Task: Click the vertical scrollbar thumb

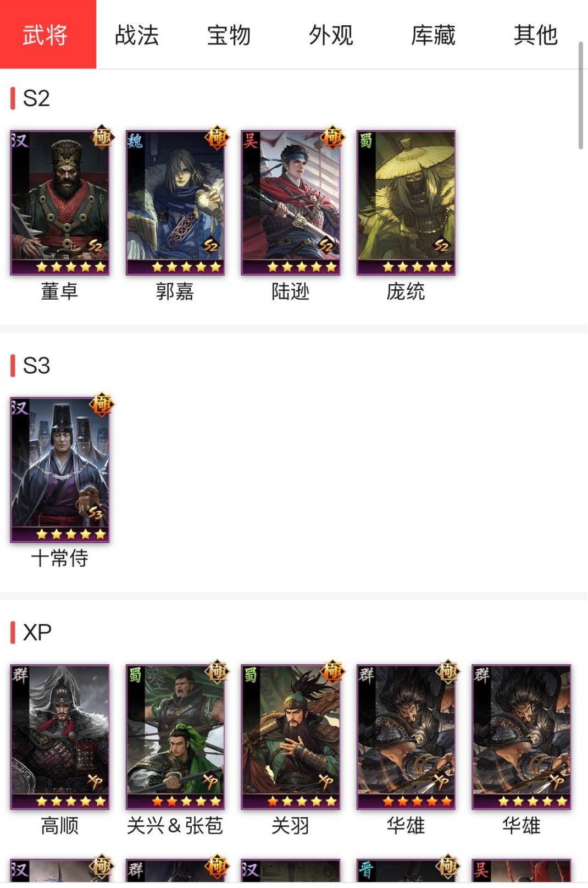Action: click(580, 95)
